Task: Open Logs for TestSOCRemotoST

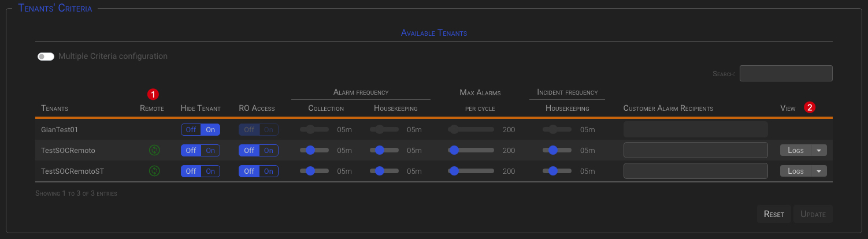Action: [795, 171]
